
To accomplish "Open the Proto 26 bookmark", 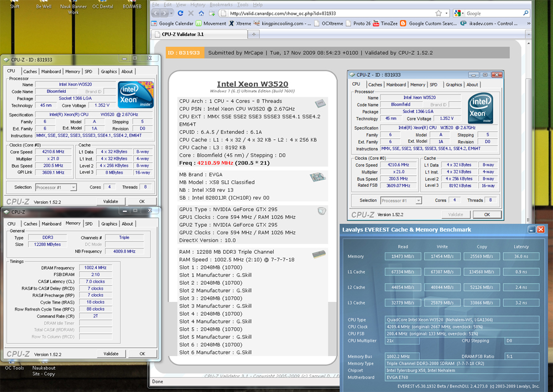I will (358, 24).
